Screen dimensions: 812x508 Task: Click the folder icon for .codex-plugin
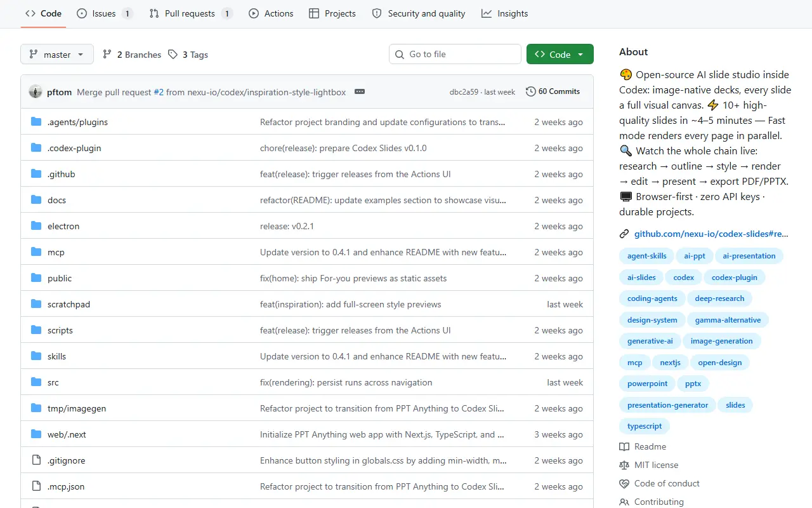[36, 148]
